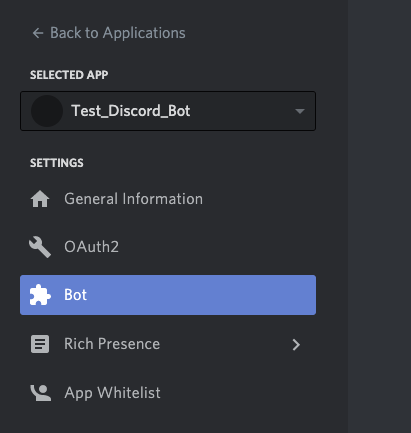This screenshot has width=411, height=433.
Task: Click empty area of Bot row
Action: 200,295
